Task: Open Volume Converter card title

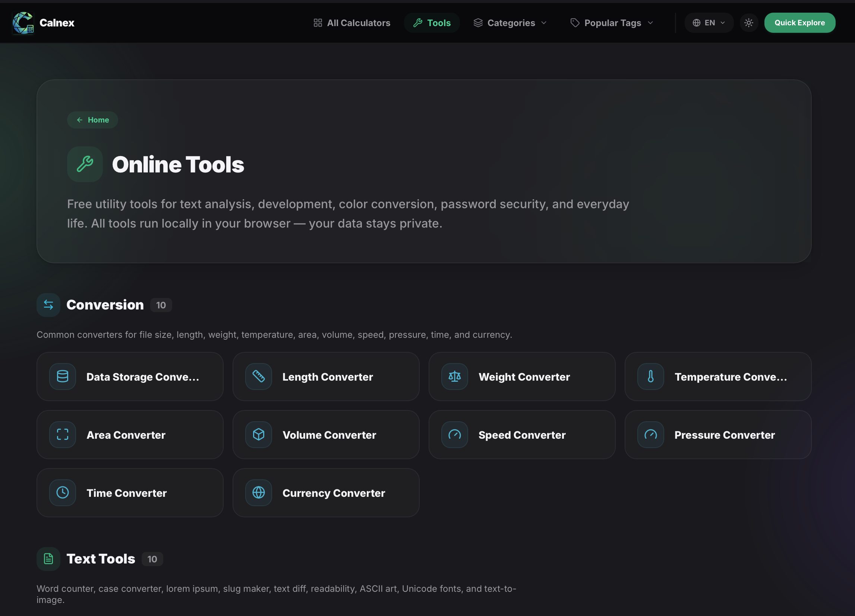Action: tap(329, 435)
